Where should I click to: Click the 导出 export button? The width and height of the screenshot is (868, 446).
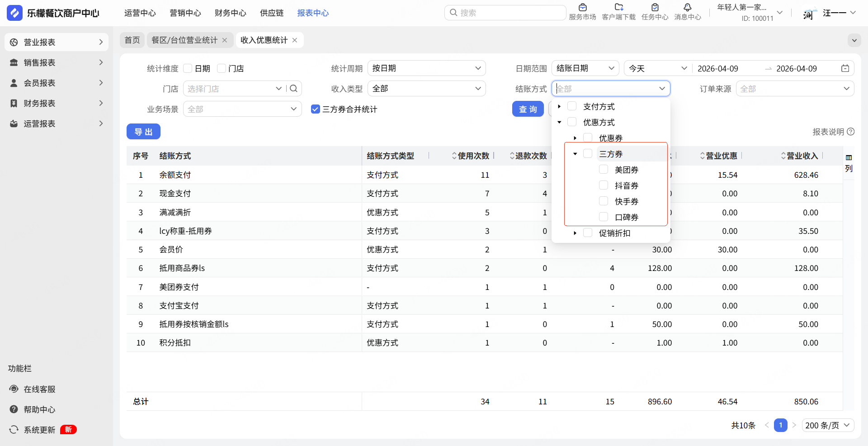(143, 132)
